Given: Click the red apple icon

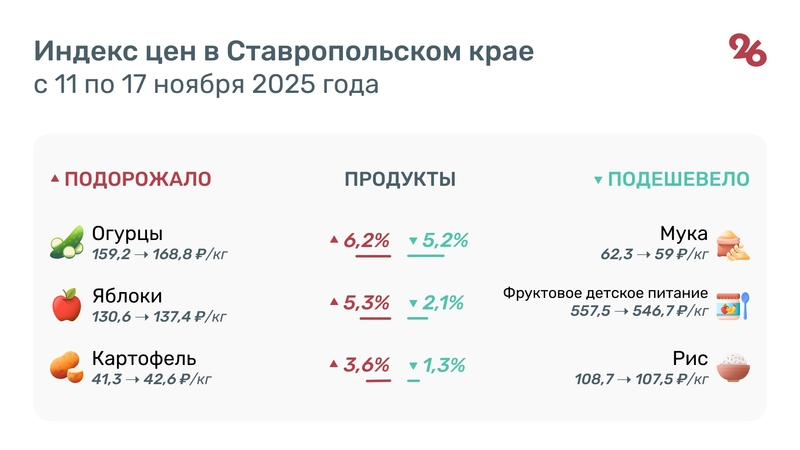Looking at the screenshot, I should 66,305.
